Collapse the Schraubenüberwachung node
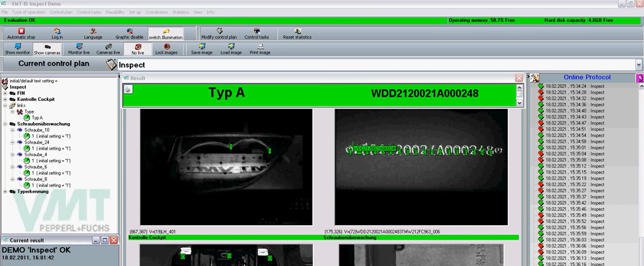 pyautogui.click(x=5, y=124)
